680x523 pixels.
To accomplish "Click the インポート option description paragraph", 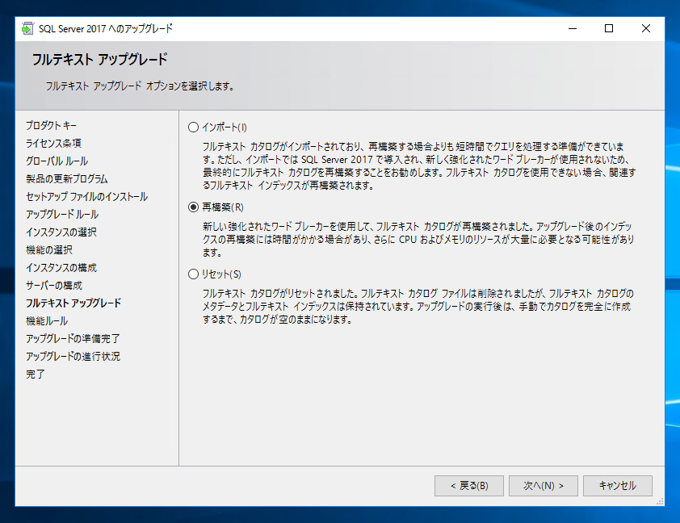I will pos(419,166).
